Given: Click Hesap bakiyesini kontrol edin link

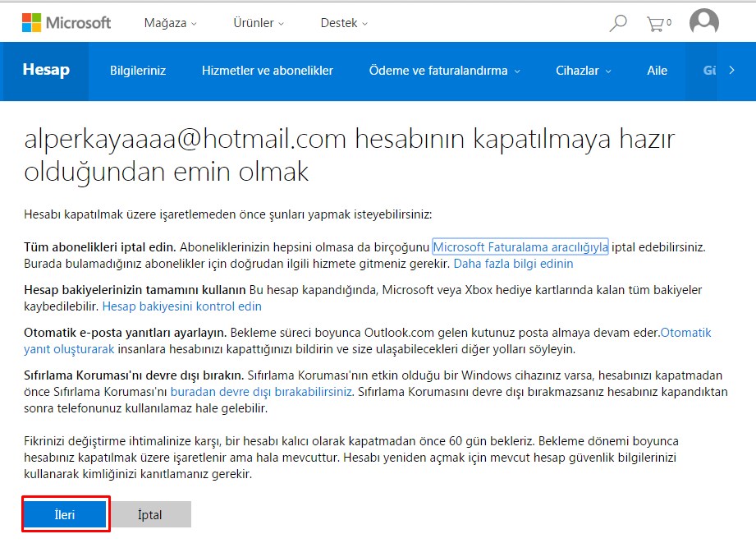Looking at the screenshot, I should point(181,306).
